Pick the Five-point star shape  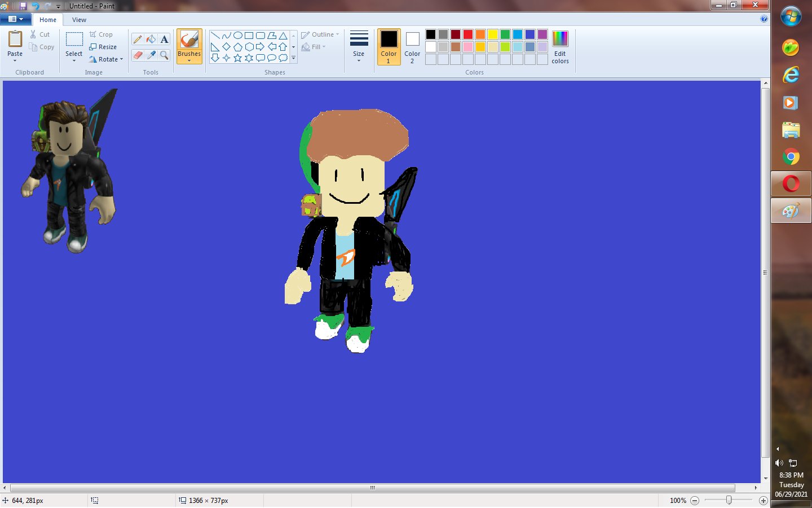point(237,58)
